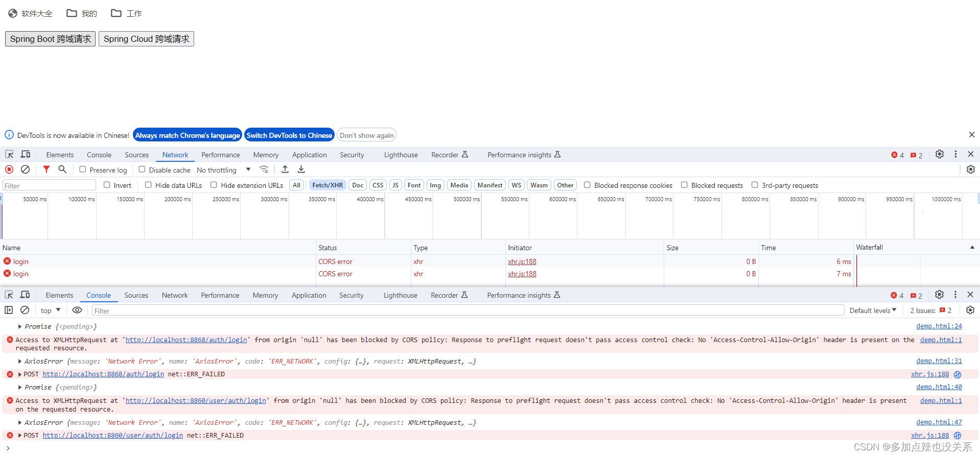Open the No throttling dropdown
Viewport: 980px width, 457px height.
[224, 170]
